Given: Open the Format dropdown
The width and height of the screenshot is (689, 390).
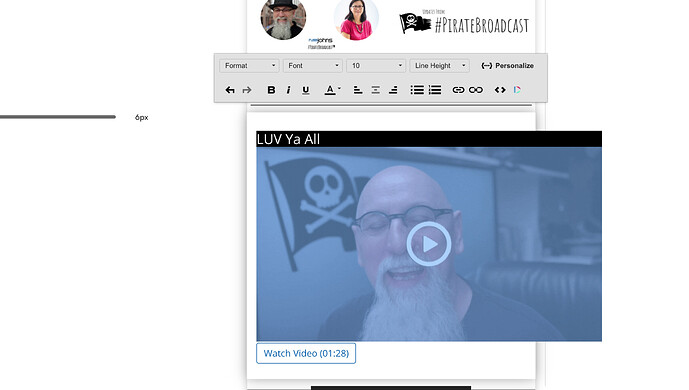Looking at the screenshot, I should point(249,65).
